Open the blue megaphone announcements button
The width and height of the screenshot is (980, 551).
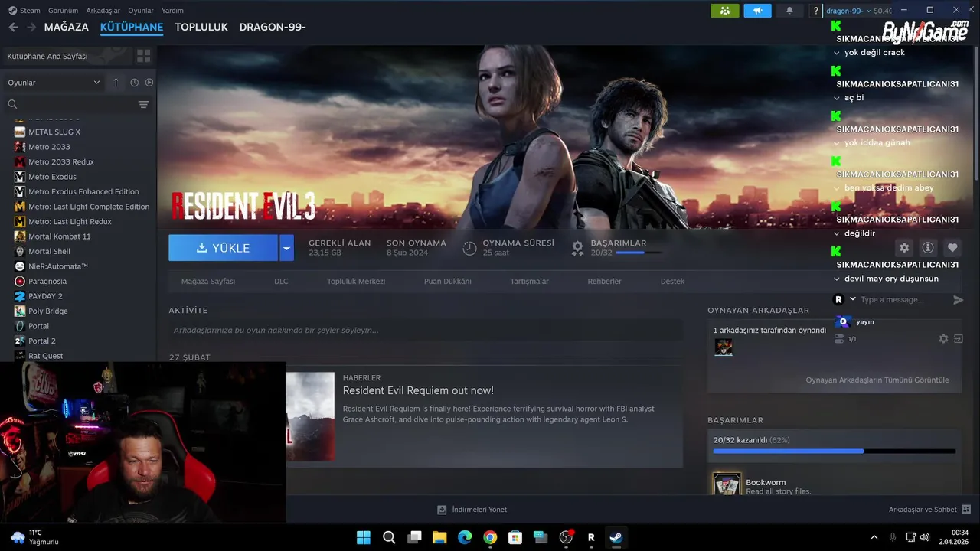pos(757,11)
